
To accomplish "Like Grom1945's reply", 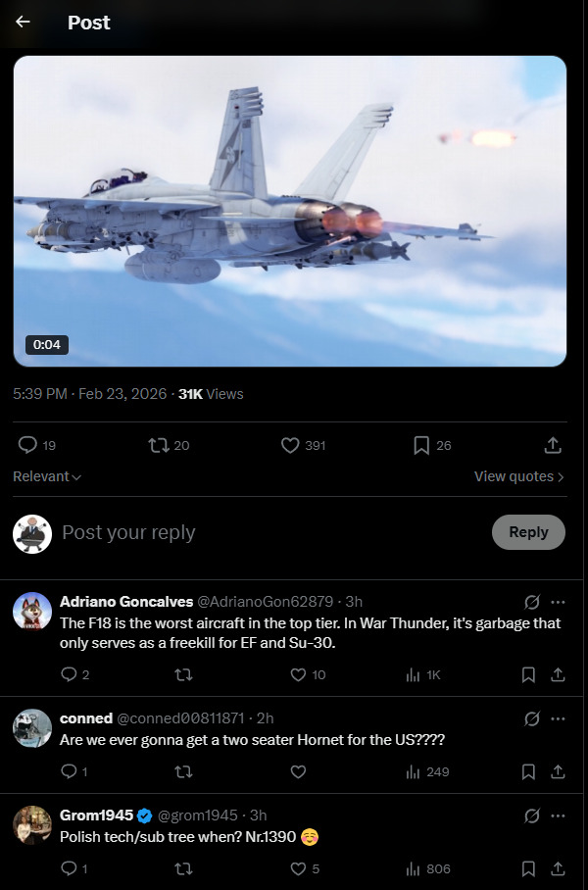I will 299,868.
